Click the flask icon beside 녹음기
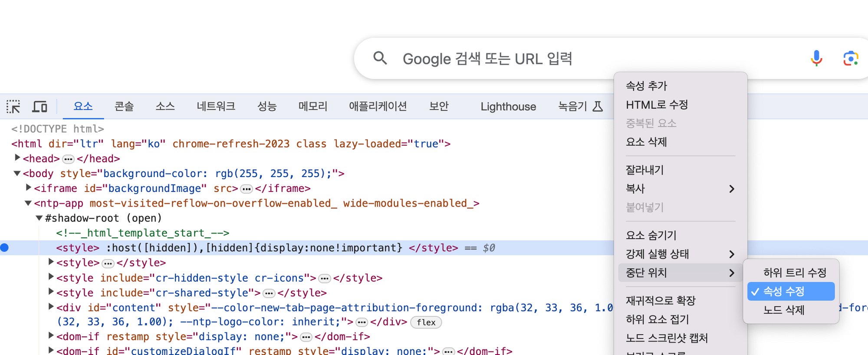The height and width of the screenshot is (355, 868). click(x=598, y=106)
